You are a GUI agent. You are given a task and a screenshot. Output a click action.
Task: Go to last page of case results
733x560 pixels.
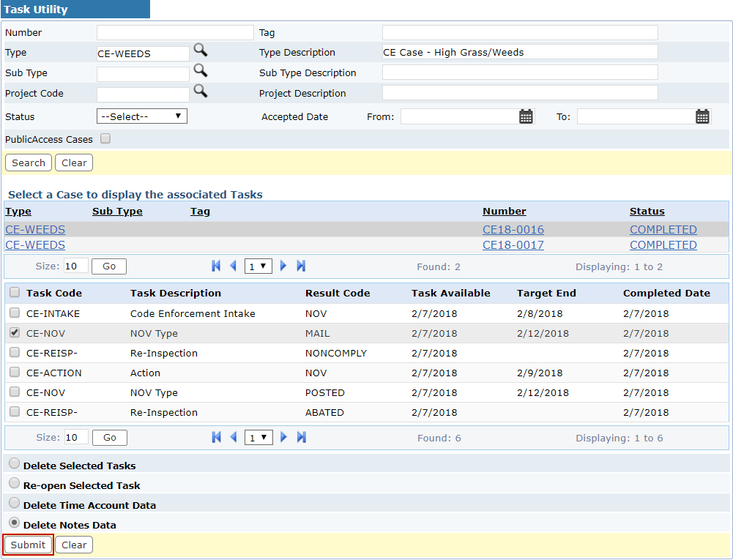point(301,266)
